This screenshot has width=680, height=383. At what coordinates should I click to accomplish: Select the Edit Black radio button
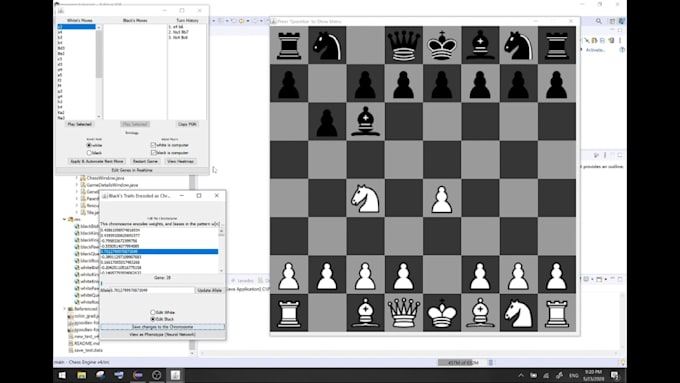click(x=153, y=319)
